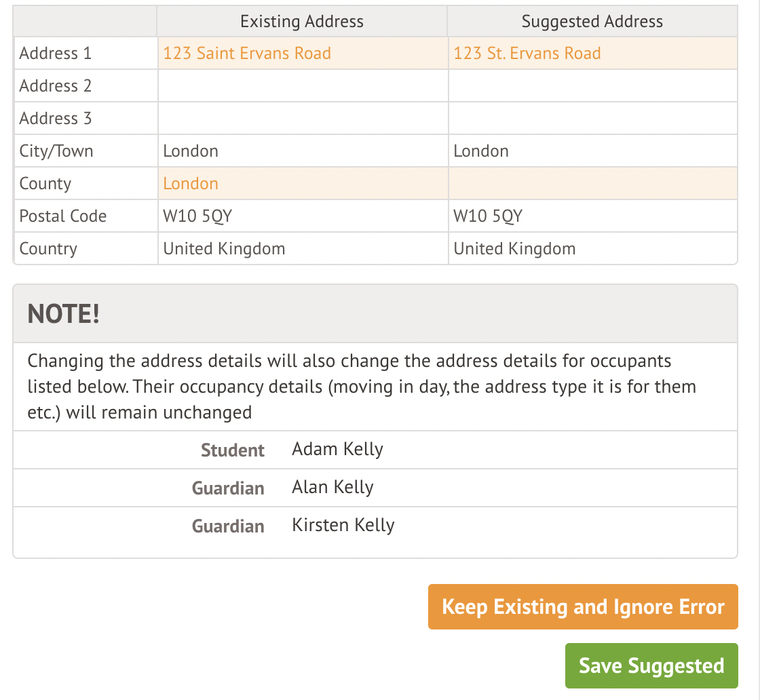Click the Existing Address column header
Screen dimensions: 760x700
pos(301,22)
